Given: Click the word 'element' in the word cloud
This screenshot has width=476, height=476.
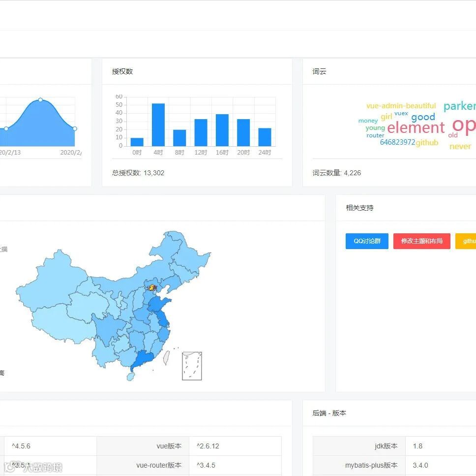Looking at the screenshot, I should pyautogui.click(x=416, y=127).
